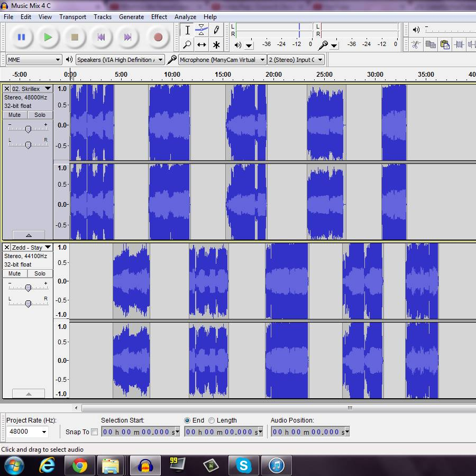Open the Generate menu
Image resolution: width=476 pixels, height=476 pixels.
131,17
